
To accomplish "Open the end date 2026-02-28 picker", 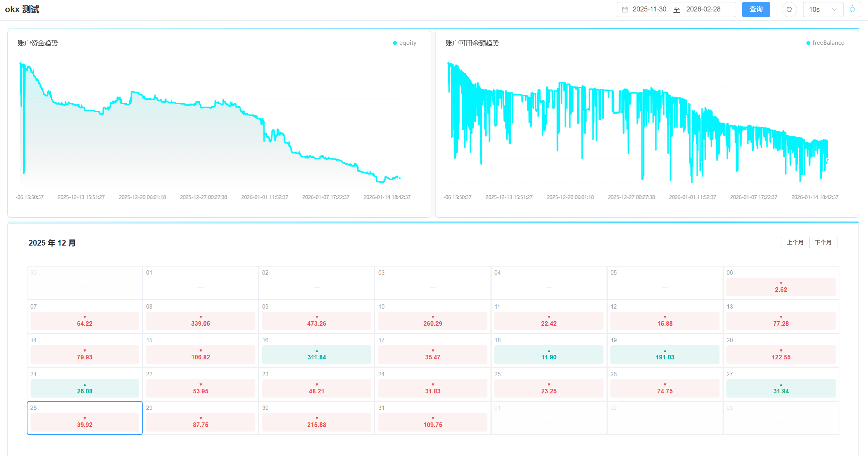I will click(x=703, y=10).
